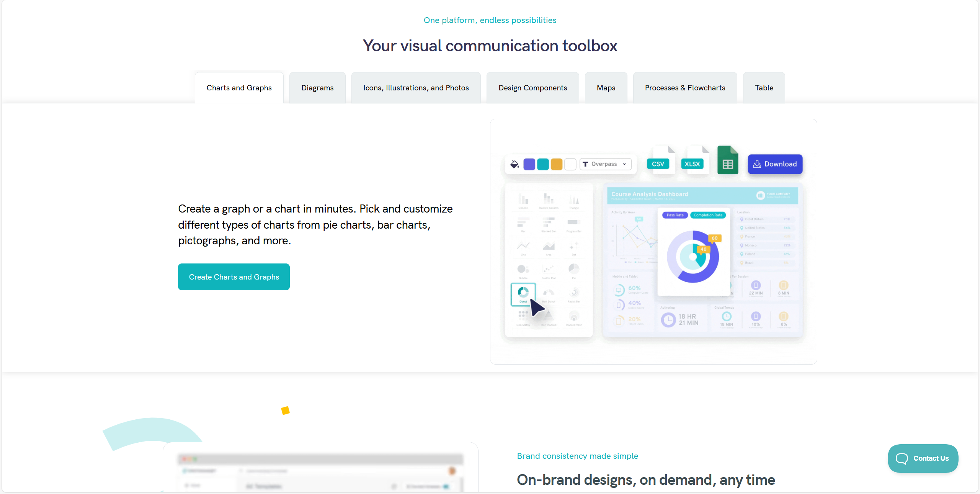The image size is (980, 494).
Task: Click the 'One platform, endless possibilities' text
Action: (x=490, y=20)
